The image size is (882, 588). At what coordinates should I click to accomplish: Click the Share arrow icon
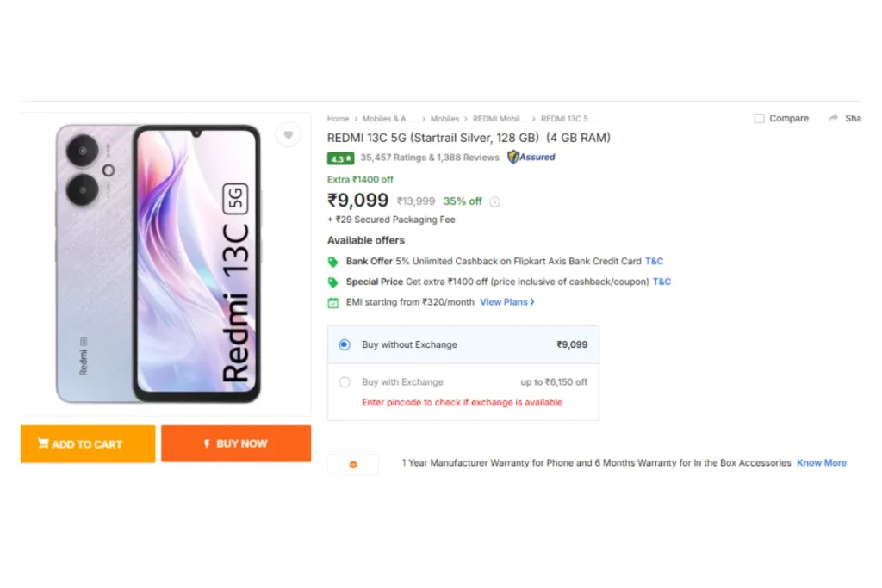(833, 118)
